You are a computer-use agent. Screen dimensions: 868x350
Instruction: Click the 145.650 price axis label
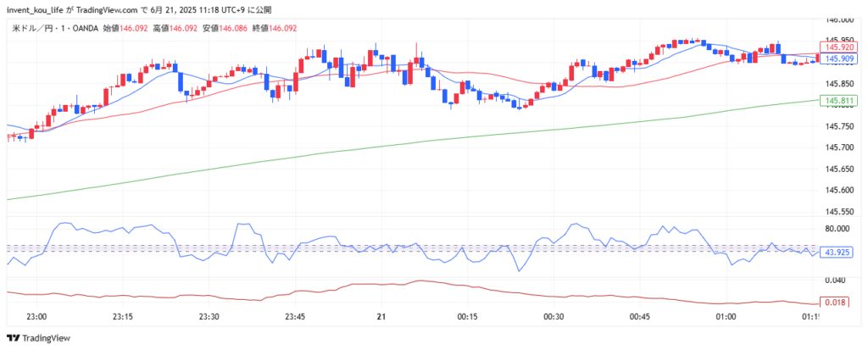click(838, 169)
